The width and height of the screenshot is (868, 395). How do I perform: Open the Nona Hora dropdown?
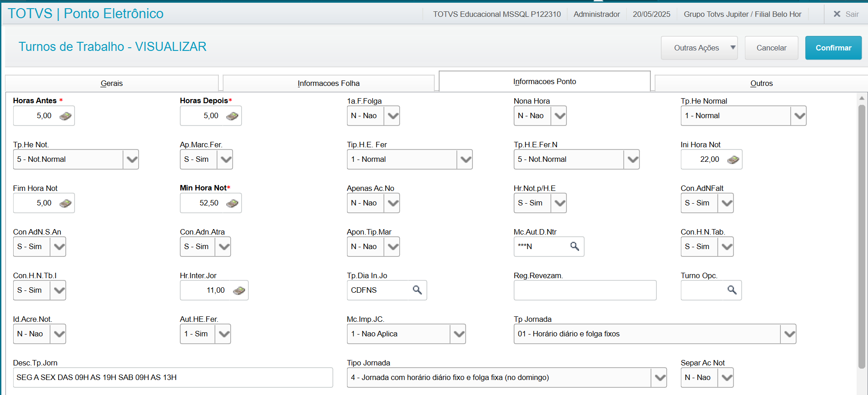(x=559, y=116)
